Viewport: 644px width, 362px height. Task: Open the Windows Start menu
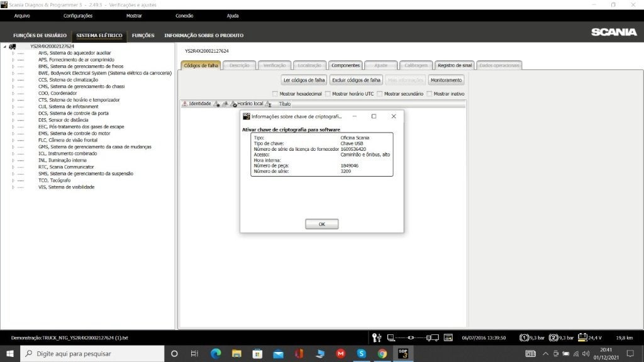(x=10, y=353)
